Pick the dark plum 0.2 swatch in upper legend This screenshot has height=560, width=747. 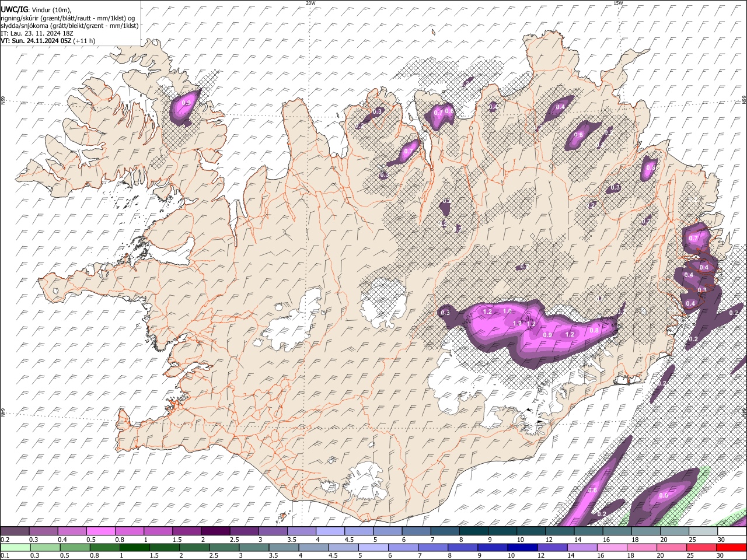pyautogui.click(x=15, y=531)
